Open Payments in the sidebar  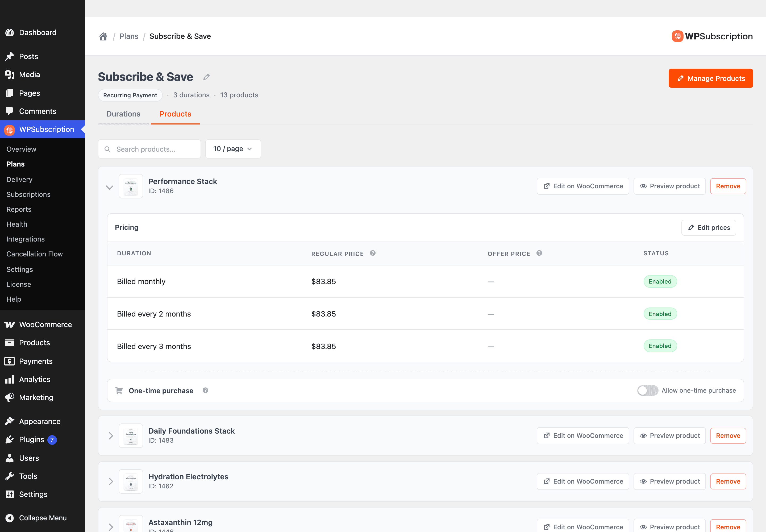43,361
